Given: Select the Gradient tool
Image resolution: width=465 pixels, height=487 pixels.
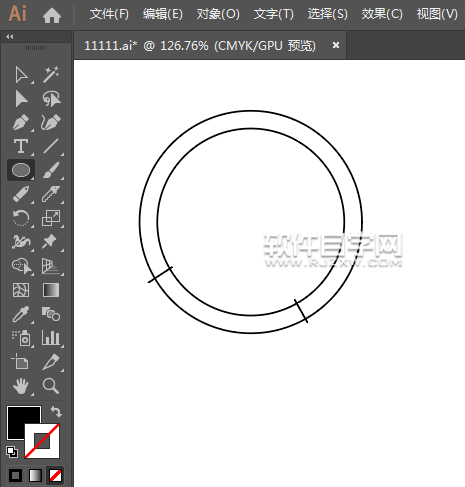Looking at the screenshot, I should click(51, 290).
